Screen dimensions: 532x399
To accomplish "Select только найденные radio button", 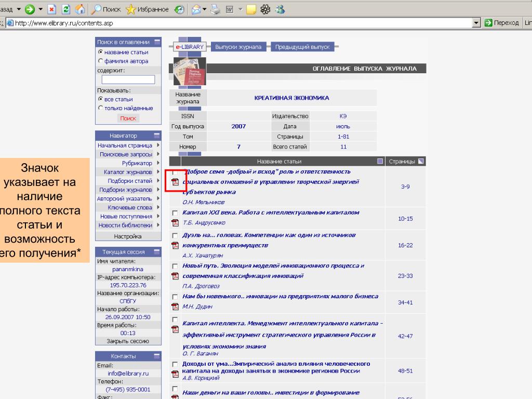I will (100, 108).
